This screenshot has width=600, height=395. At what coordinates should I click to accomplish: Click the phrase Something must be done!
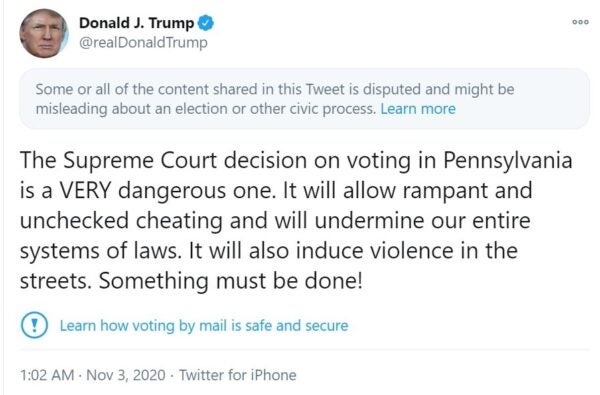[x=230, y=281]
